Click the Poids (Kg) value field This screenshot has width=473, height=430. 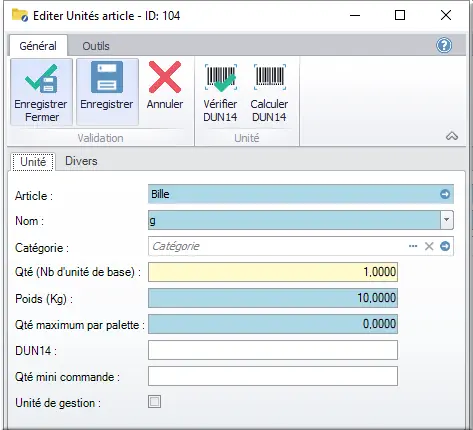coord(273,298)
